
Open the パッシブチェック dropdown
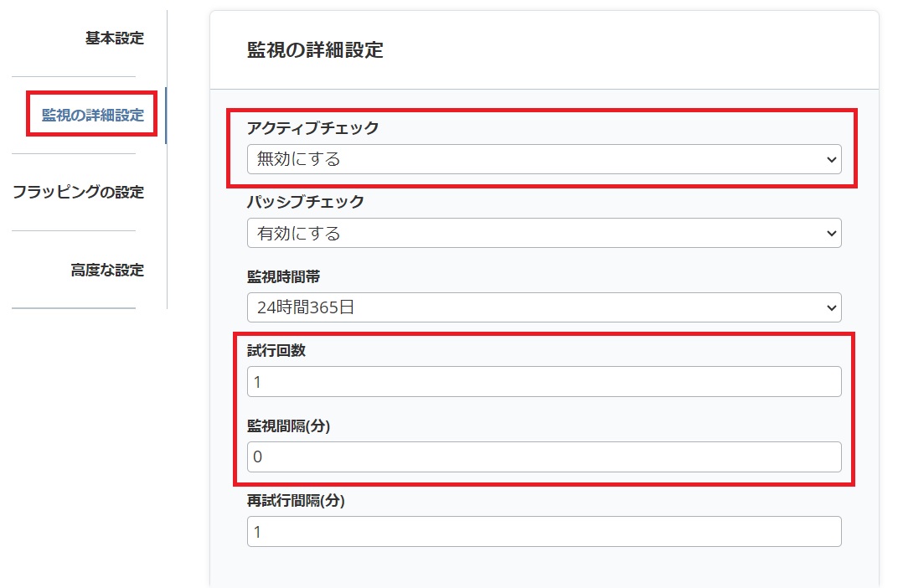544,233
